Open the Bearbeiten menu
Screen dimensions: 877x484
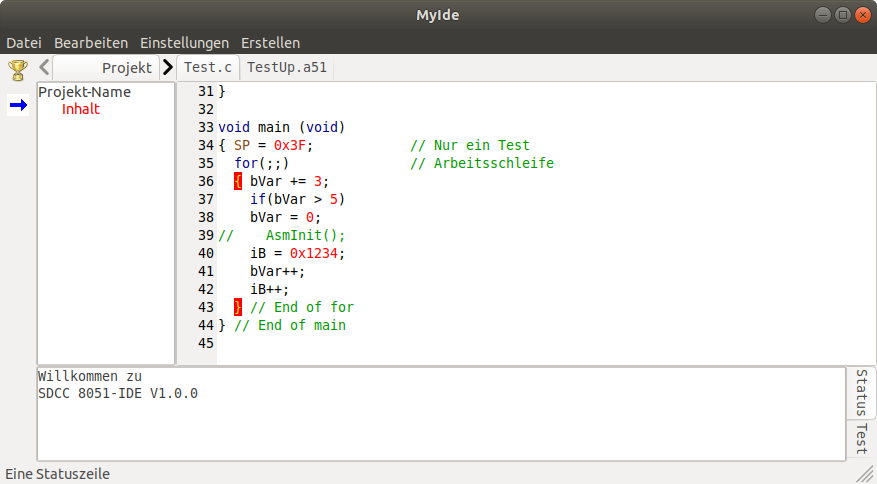point(91,43)
